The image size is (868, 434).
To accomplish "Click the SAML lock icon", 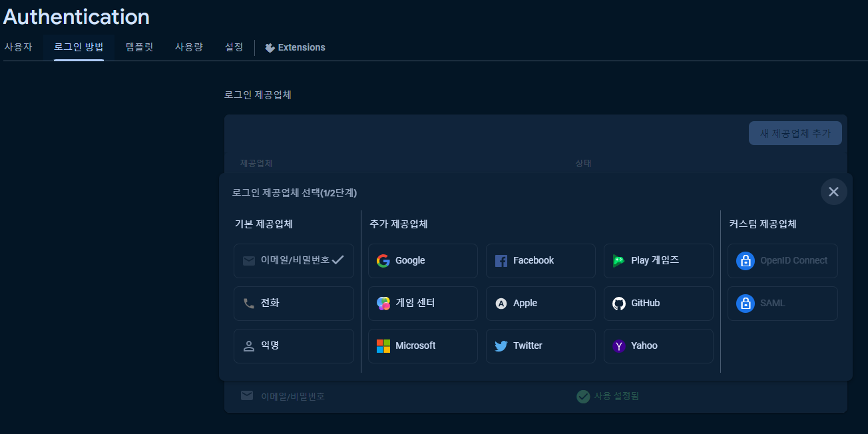I will [746, 304].
